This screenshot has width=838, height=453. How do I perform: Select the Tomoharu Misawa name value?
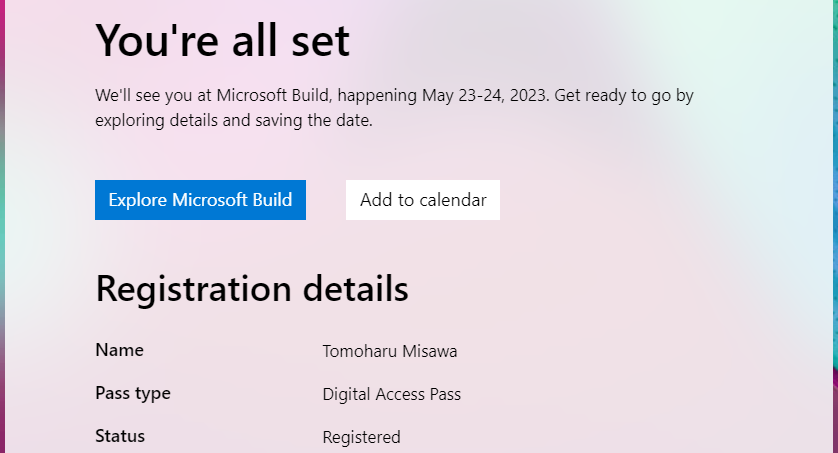[390, 351]
